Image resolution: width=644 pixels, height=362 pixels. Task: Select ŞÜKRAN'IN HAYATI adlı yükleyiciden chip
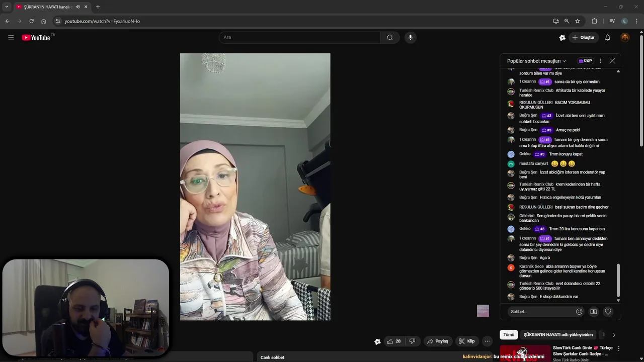click(558, 335)
